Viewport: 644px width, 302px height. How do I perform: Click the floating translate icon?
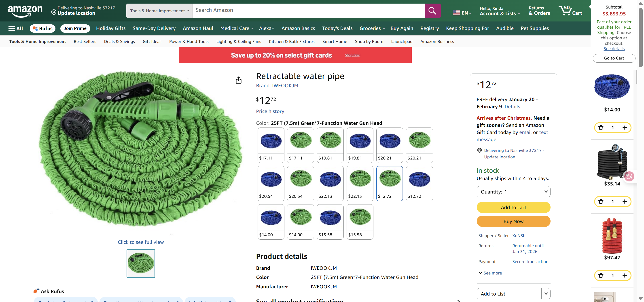click(x=629, y=177)
